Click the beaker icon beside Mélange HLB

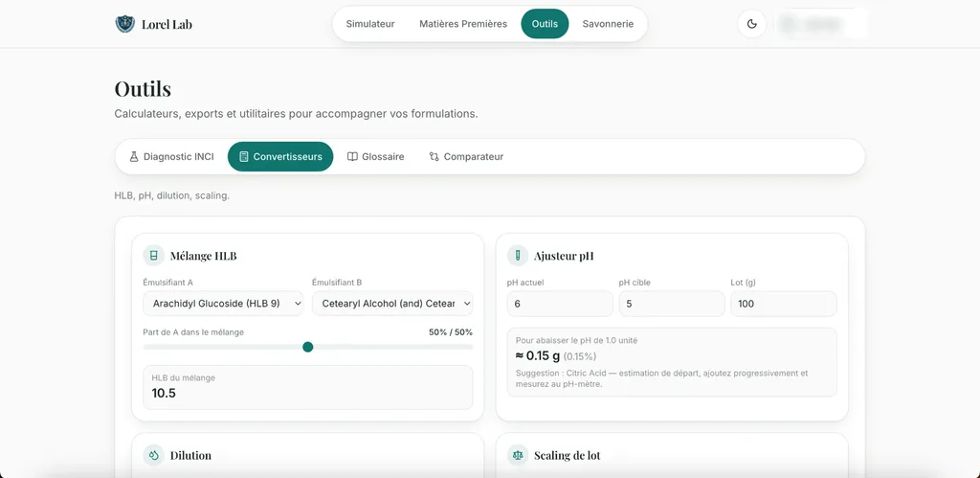click(154, 255)
